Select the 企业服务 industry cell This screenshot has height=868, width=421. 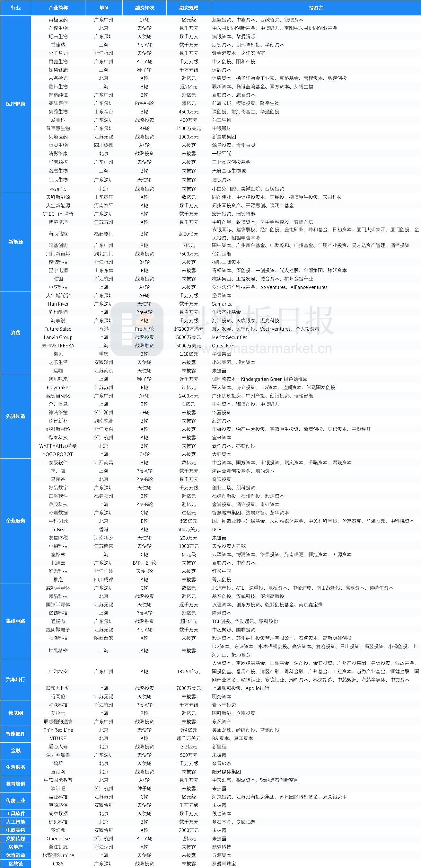15,521
